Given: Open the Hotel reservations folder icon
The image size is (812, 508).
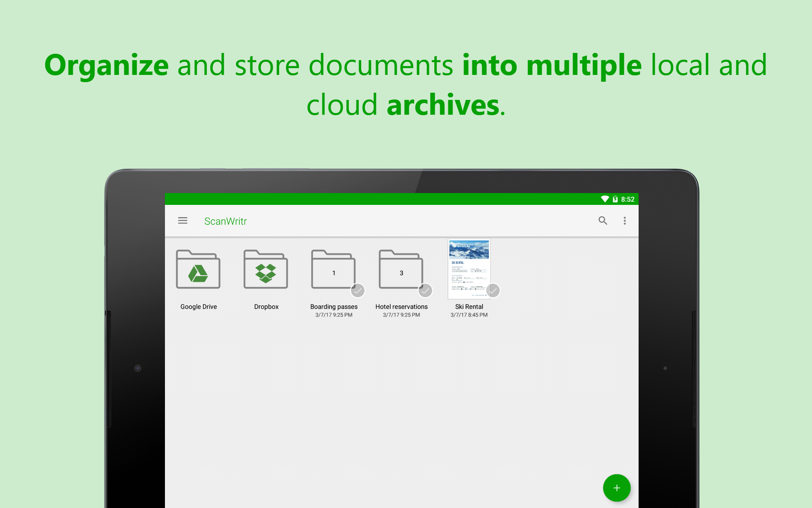Looking at the screenshot, I should (x=401, y=269).
